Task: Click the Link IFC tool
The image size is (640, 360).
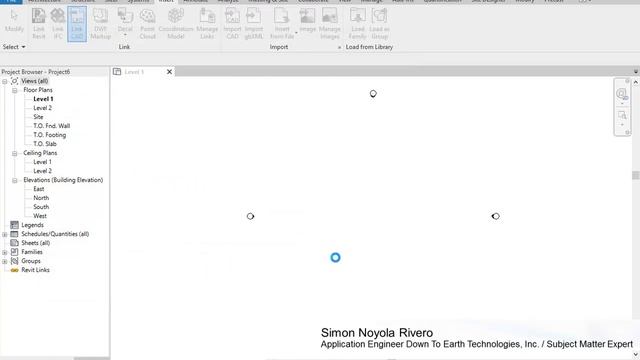Action: tap(58, 24)
